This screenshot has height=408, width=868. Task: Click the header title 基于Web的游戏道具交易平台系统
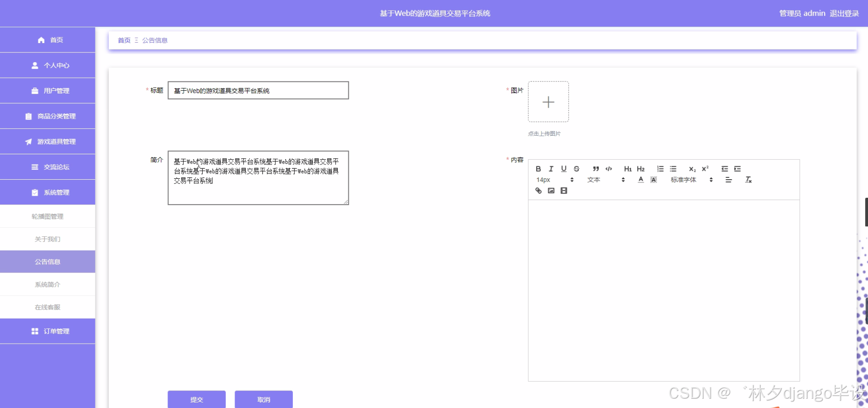435,13
